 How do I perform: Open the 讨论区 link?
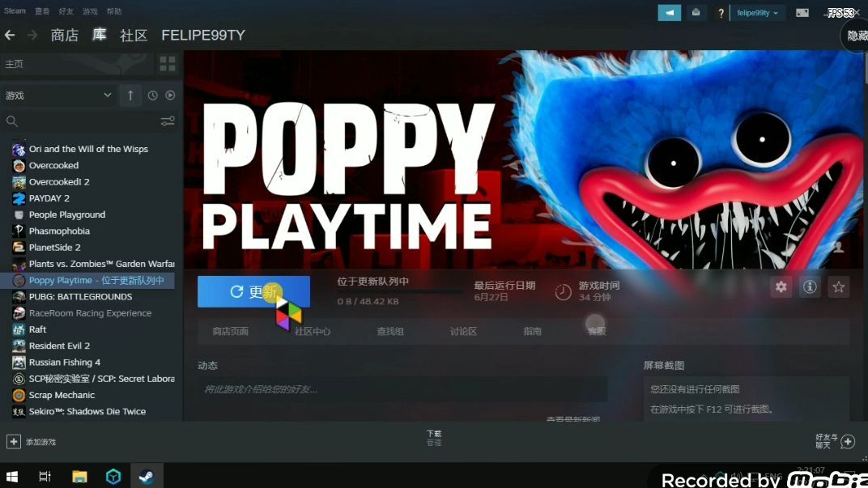[463, 332]
